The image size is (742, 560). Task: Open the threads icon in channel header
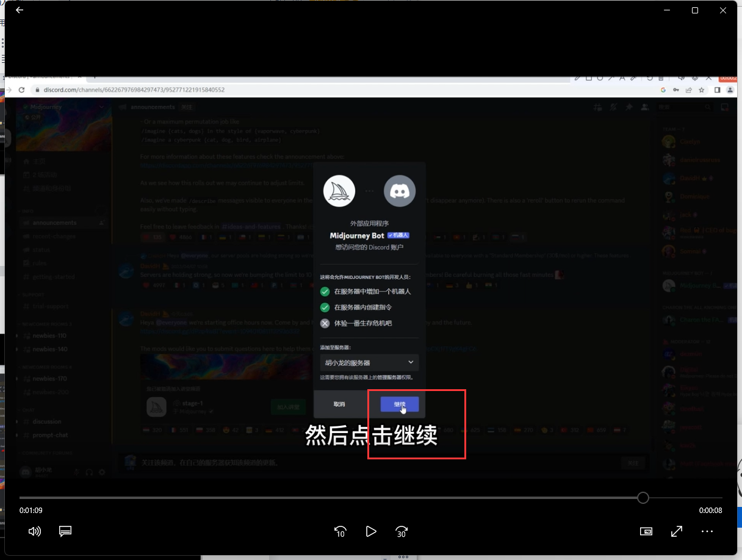click(x=597, y=107)
